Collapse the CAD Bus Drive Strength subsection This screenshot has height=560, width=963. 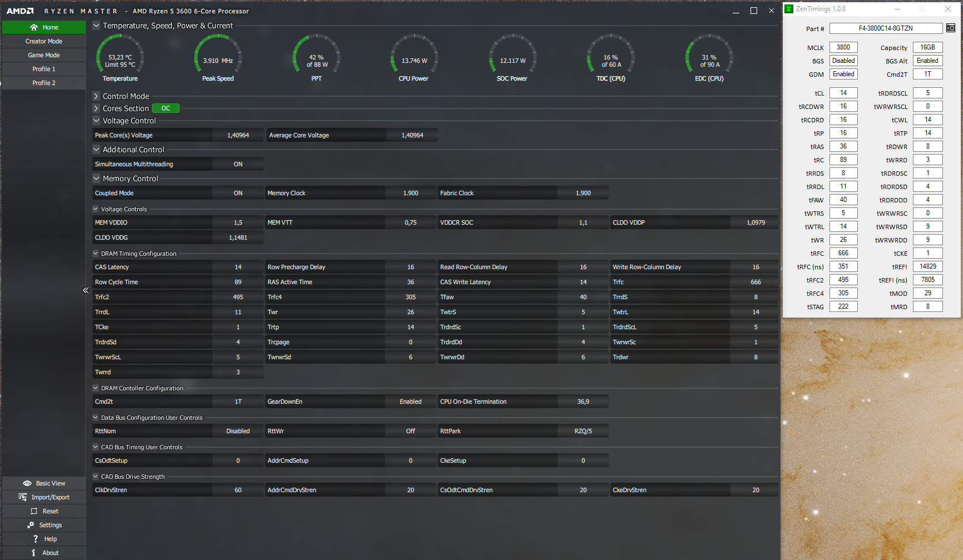coord(96,477)
